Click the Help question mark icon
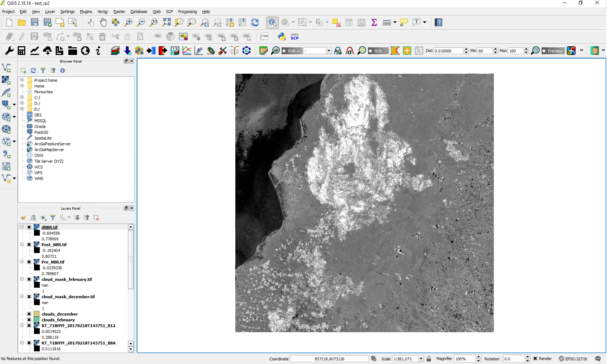The height and width of the screenshot is (364, 607). (439, 22)
